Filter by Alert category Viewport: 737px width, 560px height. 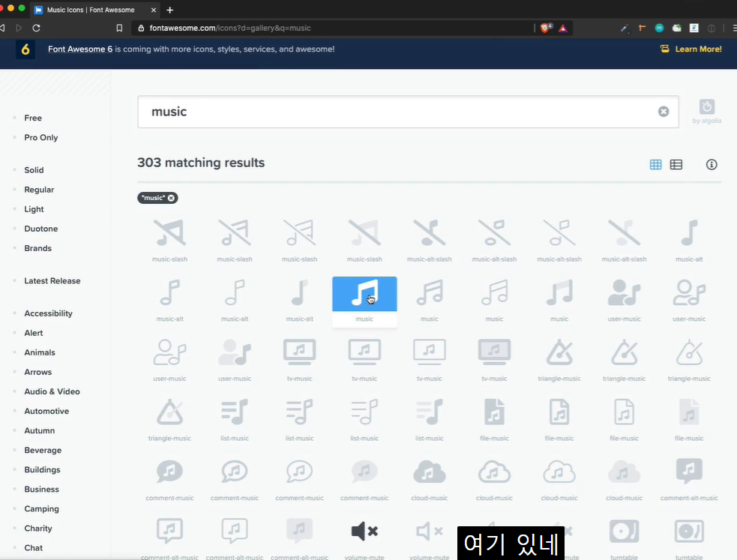pyautogui.click(x=34, y=333)
